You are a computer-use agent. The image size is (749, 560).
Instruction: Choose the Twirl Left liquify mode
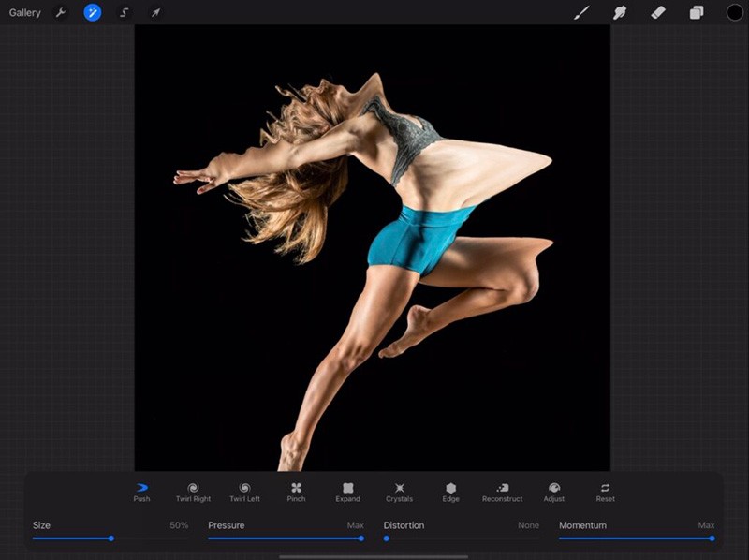point(244,492)
